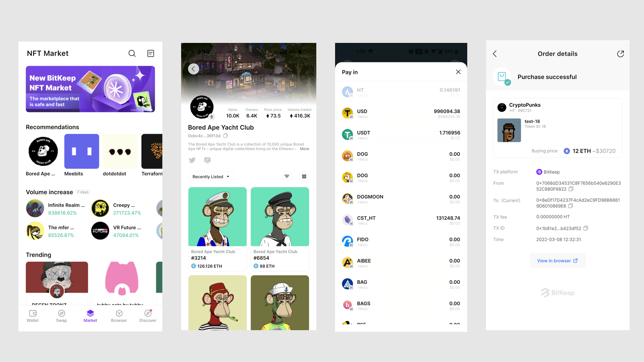Go back from Order details screen
Screen dimensions: 644x362
[495, 54]
